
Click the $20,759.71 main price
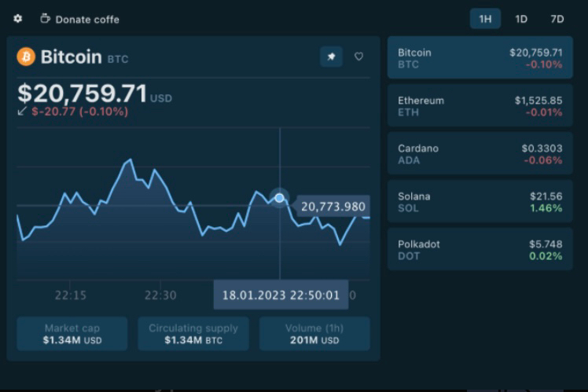click(83, 93)
